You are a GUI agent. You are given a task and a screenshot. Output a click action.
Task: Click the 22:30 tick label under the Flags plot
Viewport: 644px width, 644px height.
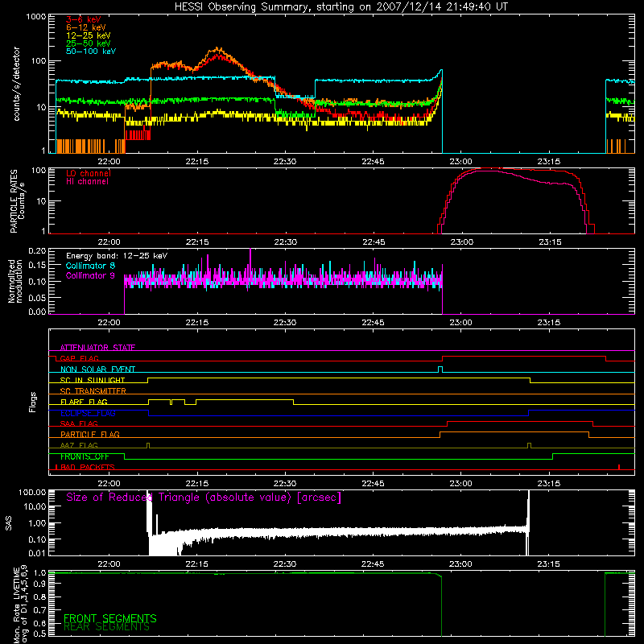[x=285, y=484]
